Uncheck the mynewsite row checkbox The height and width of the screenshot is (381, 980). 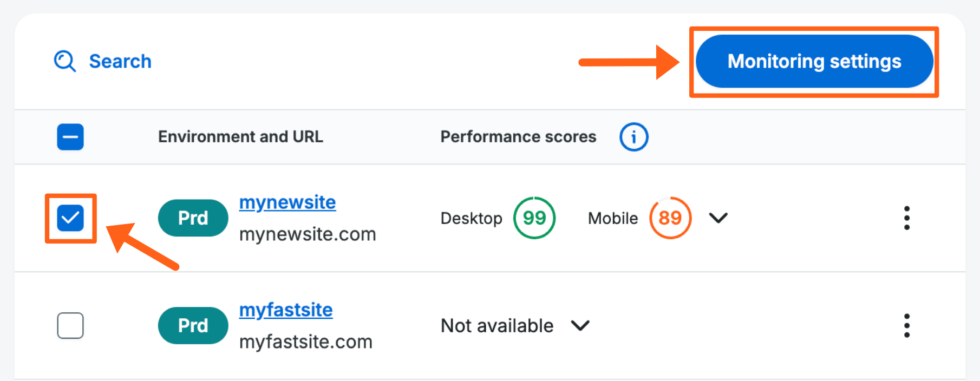point(70,218)
